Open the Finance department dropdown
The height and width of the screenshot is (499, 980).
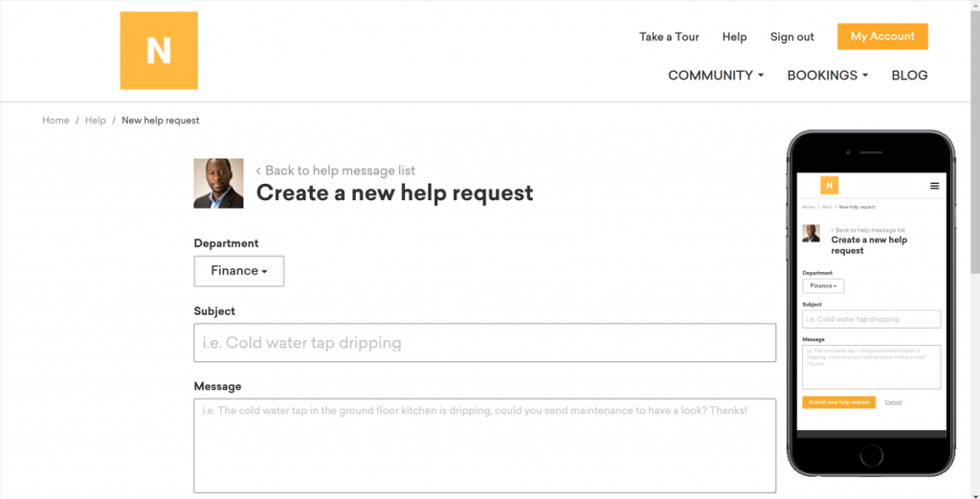[x=238, y=271]
